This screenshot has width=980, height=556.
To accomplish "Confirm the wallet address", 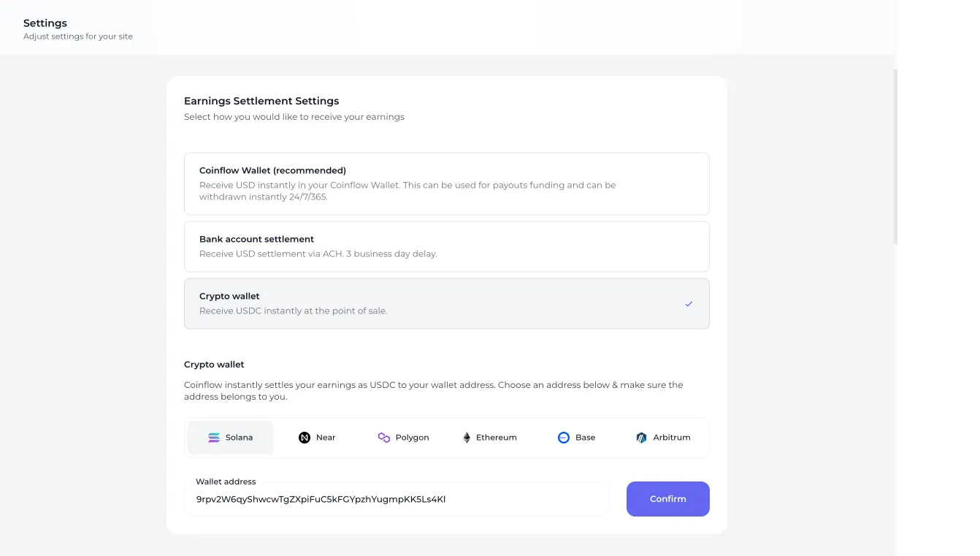I will click(x=668, y=499).
